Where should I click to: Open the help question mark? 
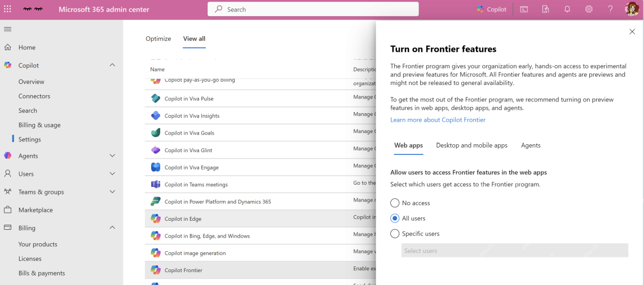tap(610, 9)
